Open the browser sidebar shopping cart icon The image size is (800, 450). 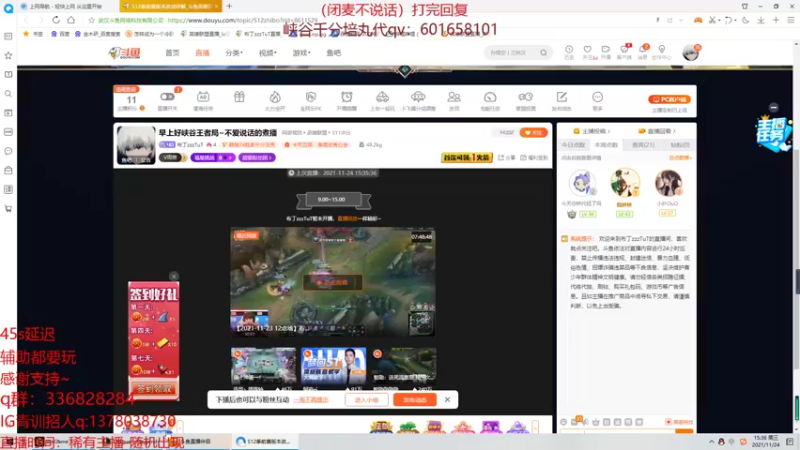(x=8, y=209)
